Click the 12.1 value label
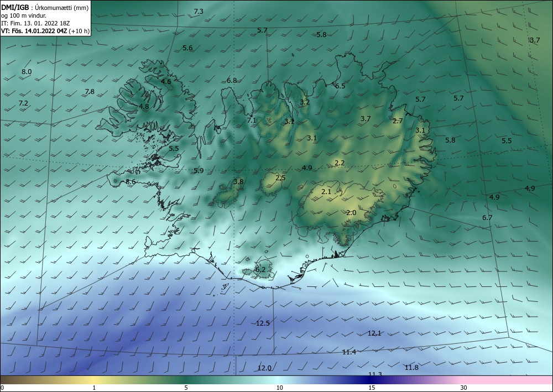Viewport: 553px width, 392px height. (x=374, y=333)
